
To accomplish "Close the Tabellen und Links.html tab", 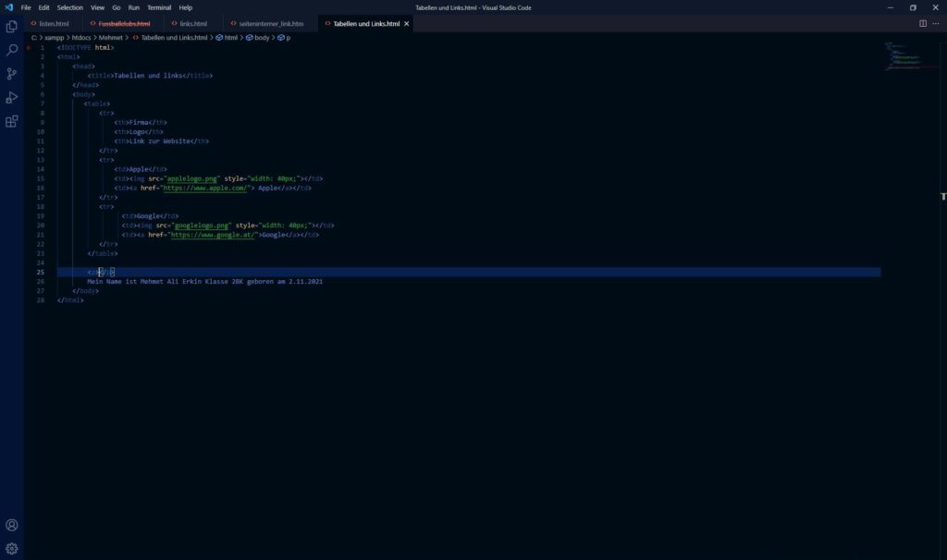I will tap(407, 23).
